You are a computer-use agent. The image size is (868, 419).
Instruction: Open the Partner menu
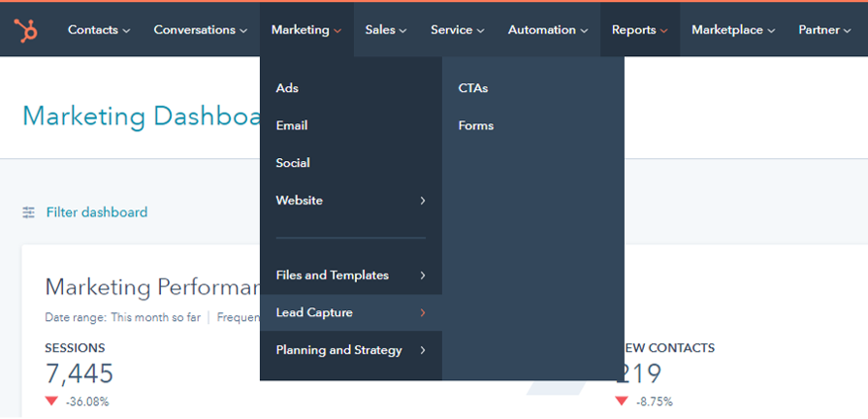point(824,30)
